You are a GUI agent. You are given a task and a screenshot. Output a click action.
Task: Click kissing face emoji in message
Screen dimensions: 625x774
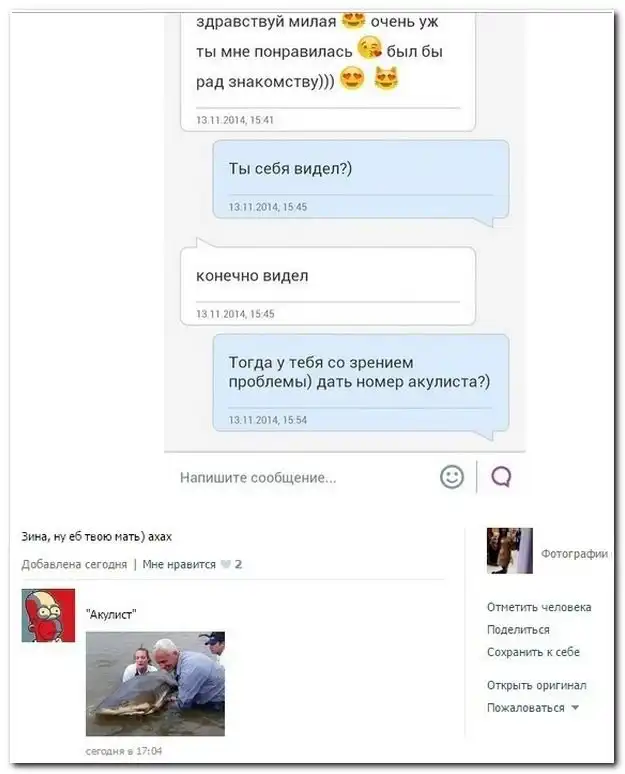tap(370, 49)
